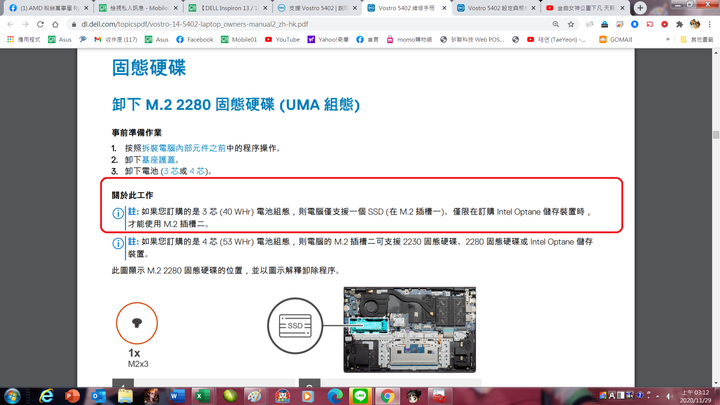Viewport: 720px width, 405px height.
Task: Open Word from the taskbar
Action: [x=177, y=396]
